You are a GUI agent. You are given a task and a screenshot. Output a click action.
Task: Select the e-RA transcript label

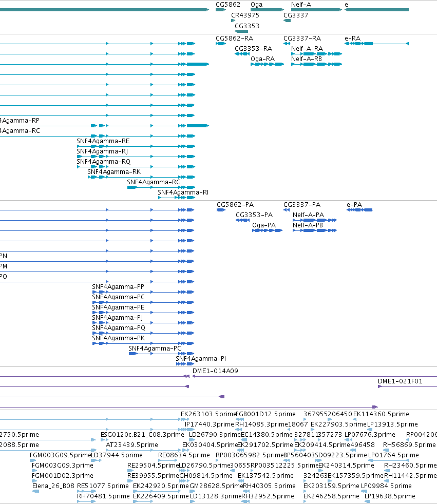(x=352, y=38)
